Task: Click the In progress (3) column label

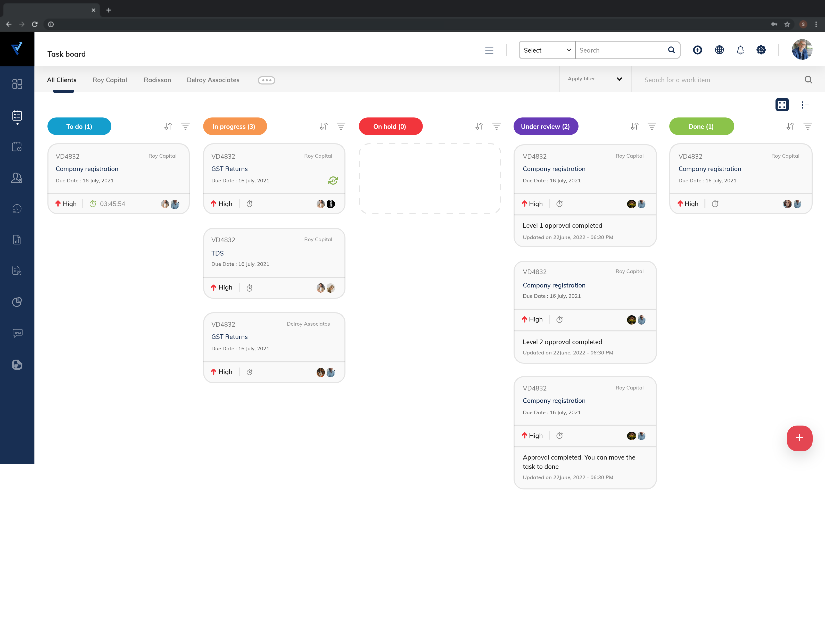Action: [x=234, y=126]
